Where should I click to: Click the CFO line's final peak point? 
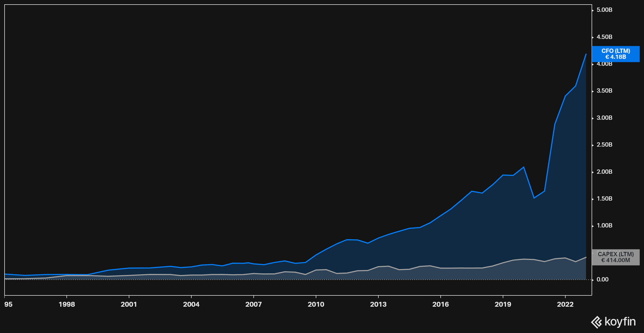click(x=586, y=54)
